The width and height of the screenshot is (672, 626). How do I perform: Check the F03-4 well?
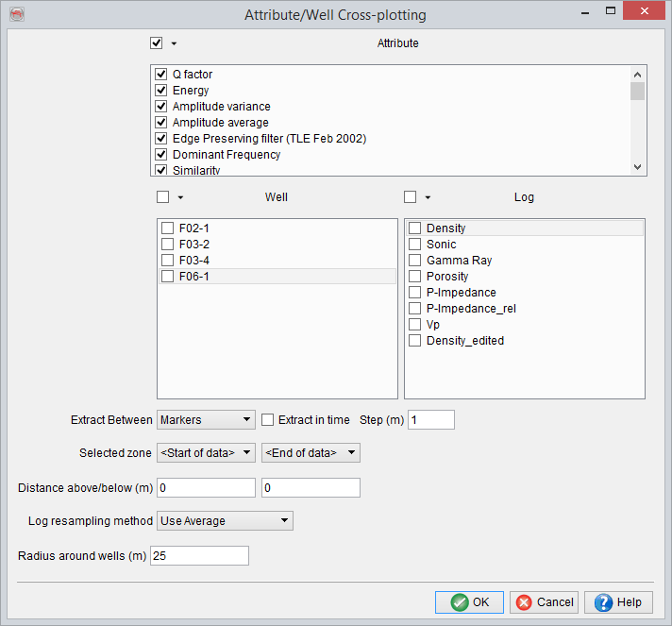click(x=167, y=260)
